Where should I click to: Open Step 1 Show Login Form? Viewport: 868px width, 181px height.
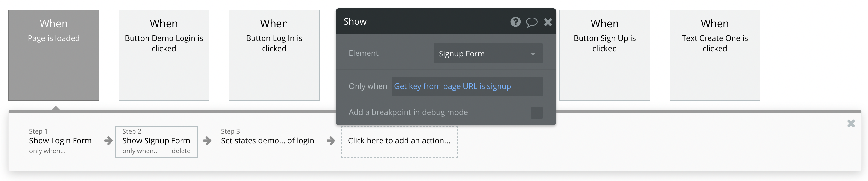(60, 140)
